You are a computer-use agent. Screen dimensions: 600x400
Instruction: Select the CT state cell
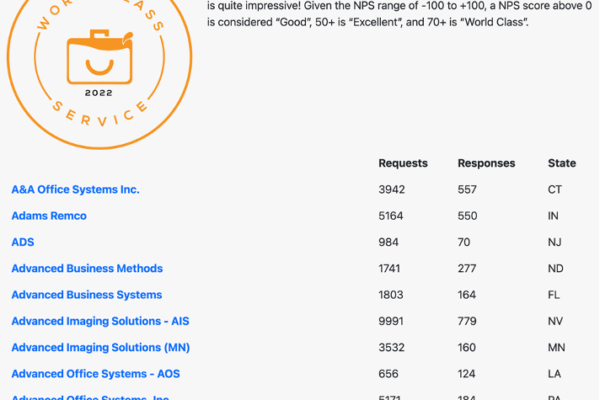point(556,189)
